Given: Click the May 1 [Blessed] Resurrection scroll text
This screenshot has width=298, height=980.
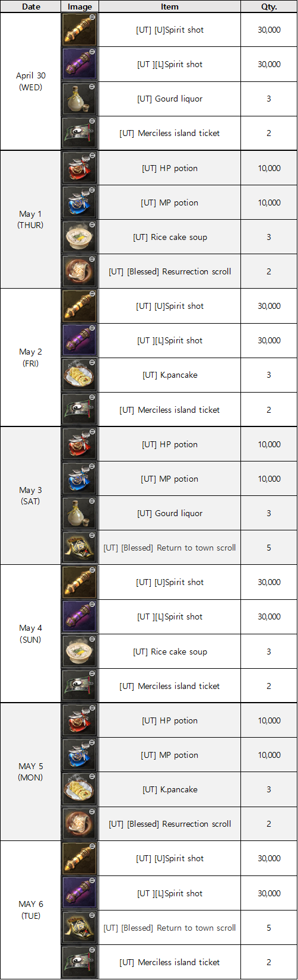Looking at the screenshot, I should tap(170, 271).
